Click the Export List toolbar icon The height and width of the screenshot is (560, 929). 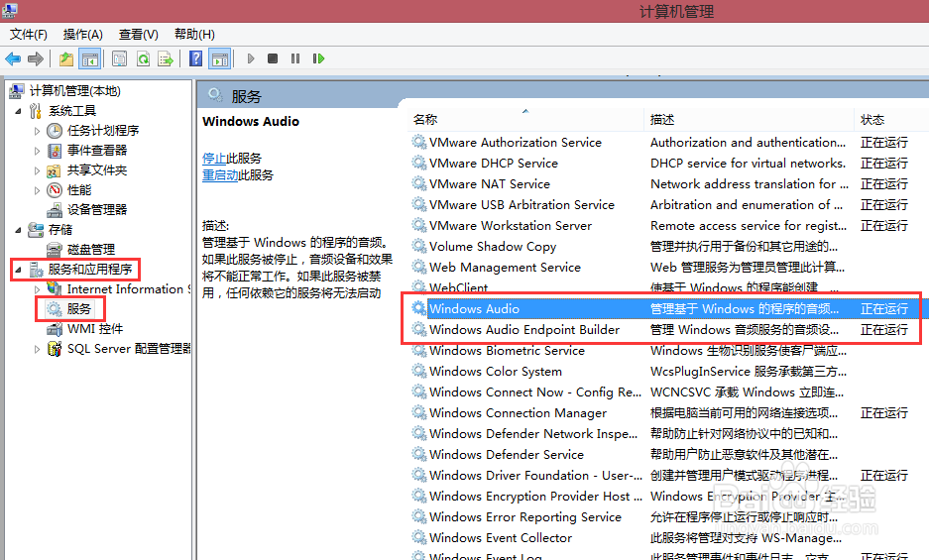[x=166, y=58]
